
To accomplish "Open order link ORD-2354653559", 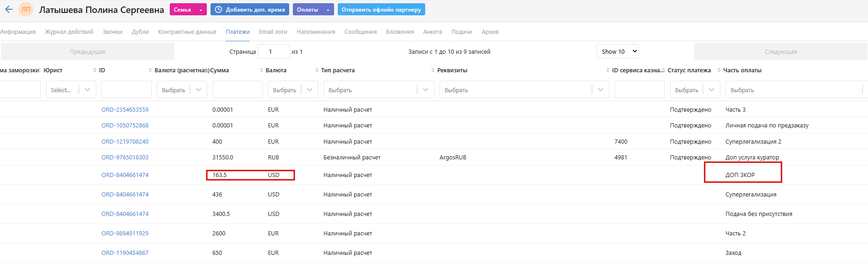I will pos(125,110).
